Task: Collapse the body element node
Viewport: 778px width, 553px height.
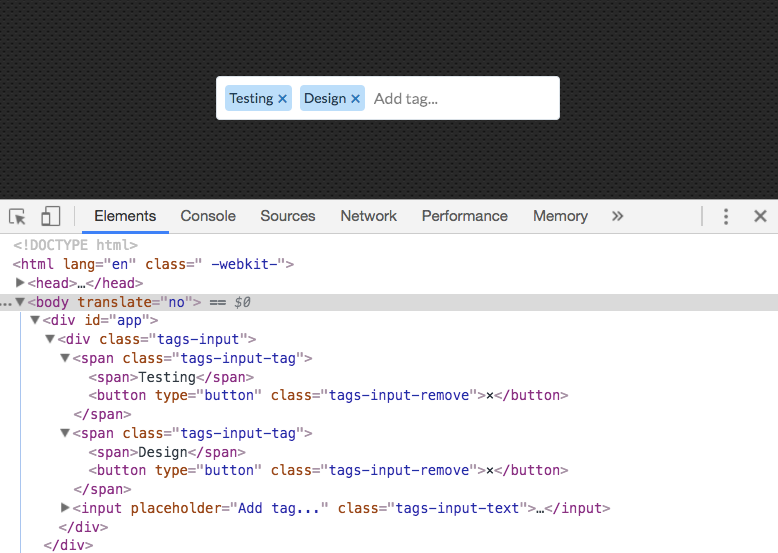Action: pos(20,302)
